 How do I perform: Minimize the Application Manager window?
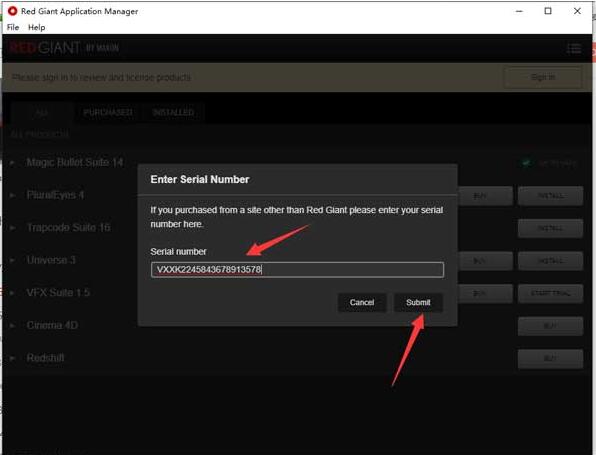coord(519,11)
